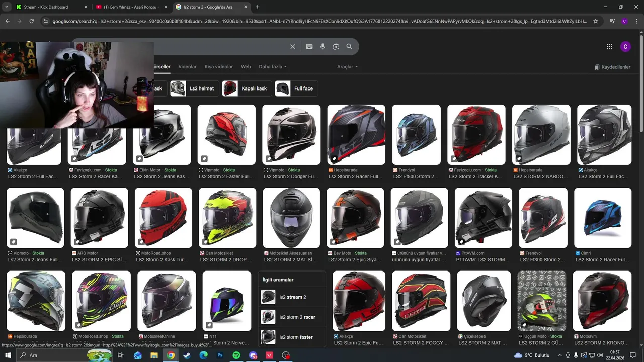Open the Google account avatar
This screenshot has height=362, width=644.
click(625, 47)
